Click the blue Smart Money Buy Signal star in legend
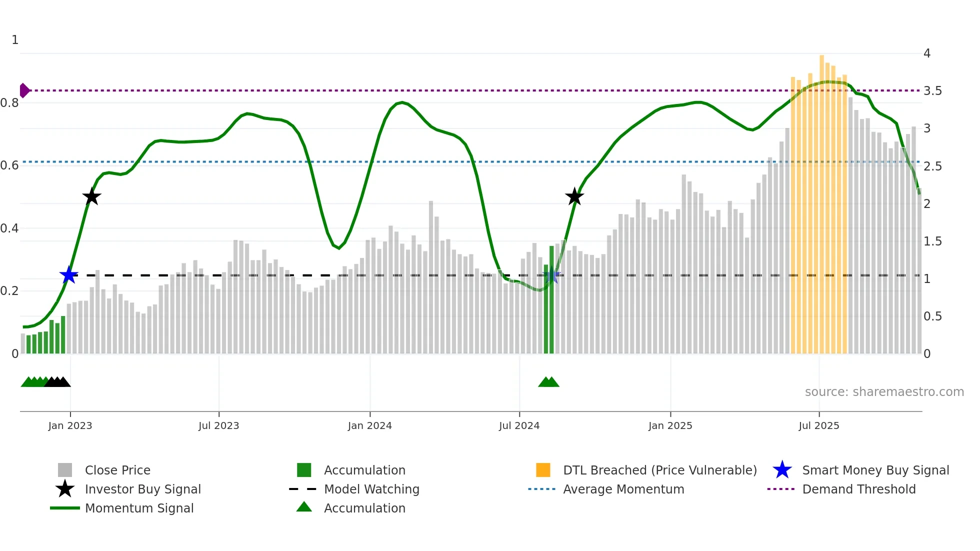 [x=782, y=470]
